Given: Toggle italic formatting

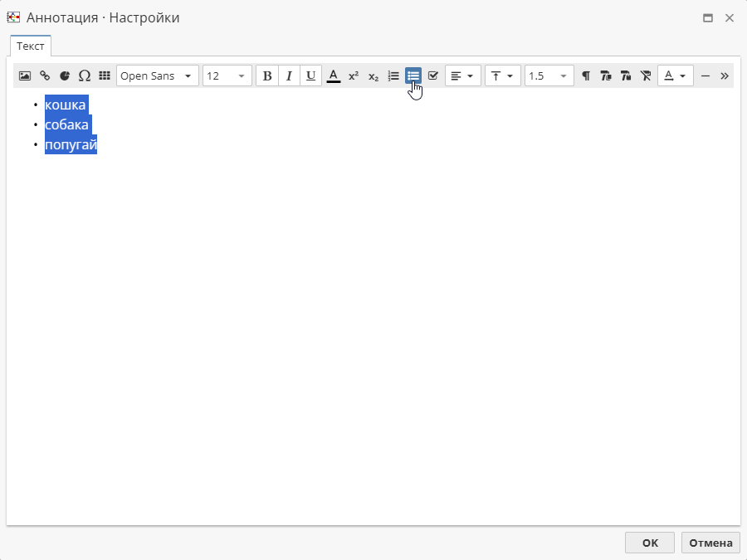Looking at the screenshot, I should click(289, 75).
